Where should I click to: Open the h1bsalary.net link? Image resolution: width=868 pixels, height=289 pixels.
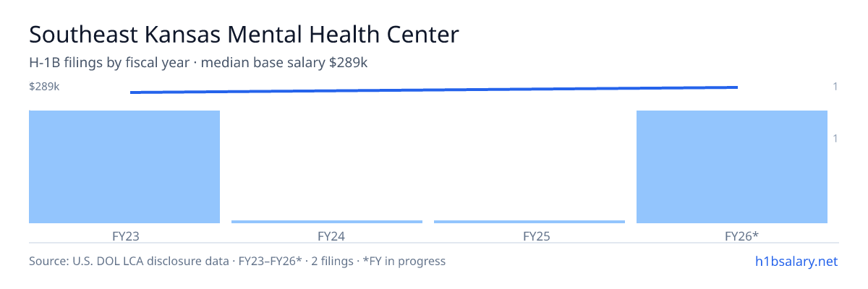[796, 261]
